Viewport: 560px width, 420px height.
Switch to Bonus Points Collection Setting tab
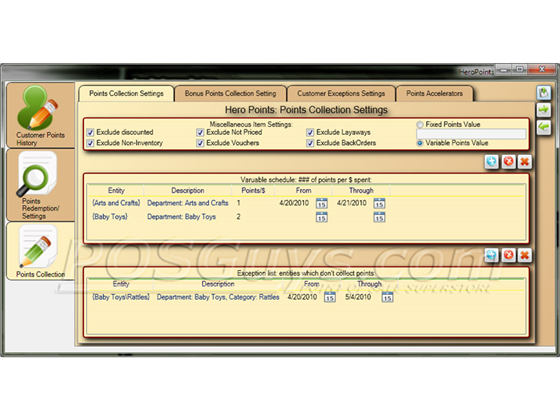230,94
